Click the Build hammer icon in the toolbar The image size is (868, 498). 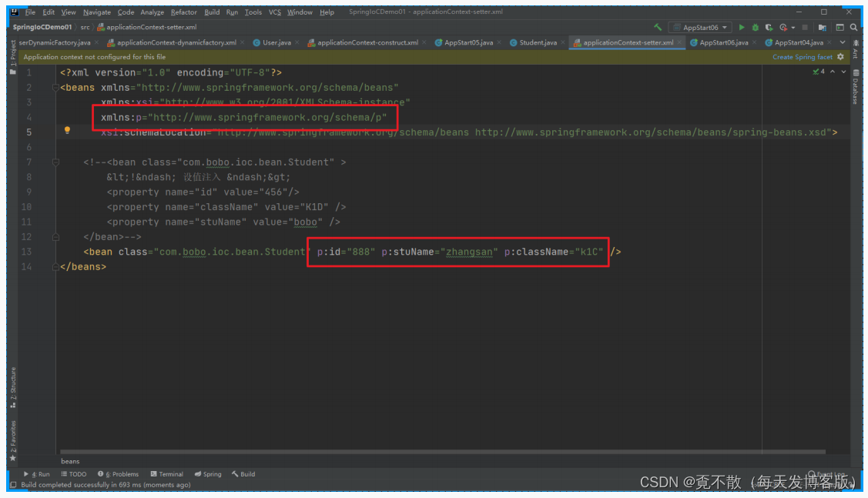[x=659, y=26]
